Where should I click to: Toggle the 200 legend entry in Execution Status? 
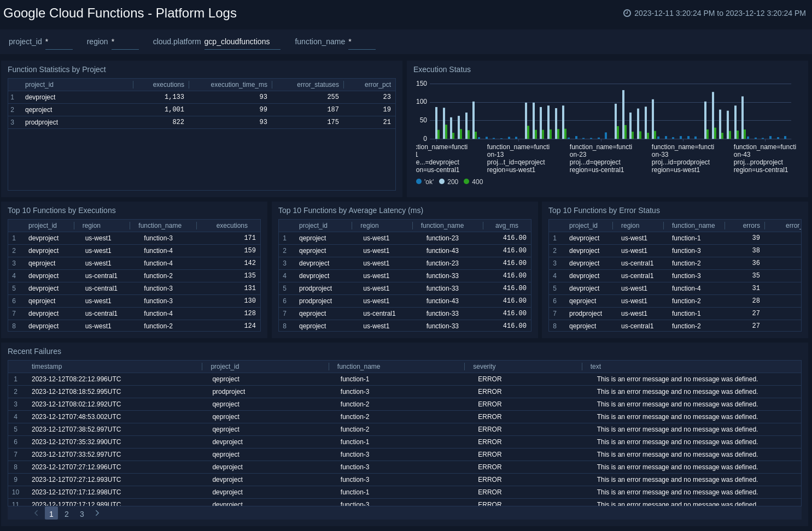449,182
